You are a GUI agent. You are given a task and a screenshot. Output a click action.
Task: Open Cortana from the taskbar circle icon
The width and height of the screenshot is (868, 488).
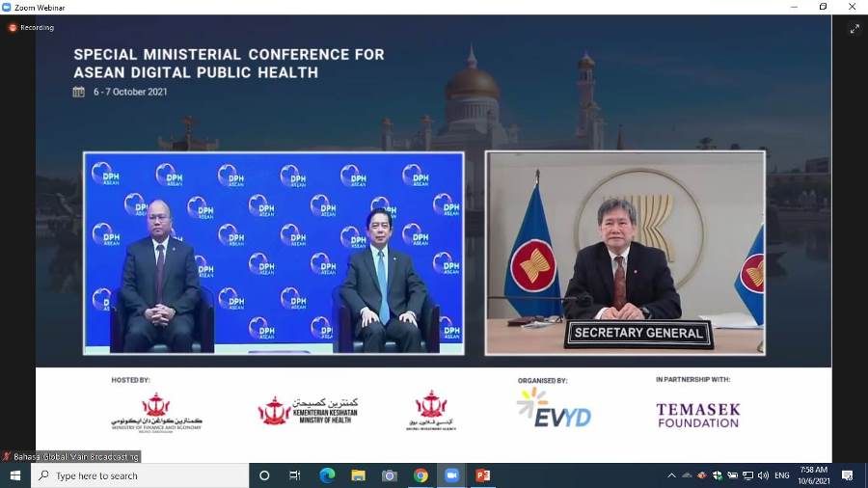tap(264, 475)
